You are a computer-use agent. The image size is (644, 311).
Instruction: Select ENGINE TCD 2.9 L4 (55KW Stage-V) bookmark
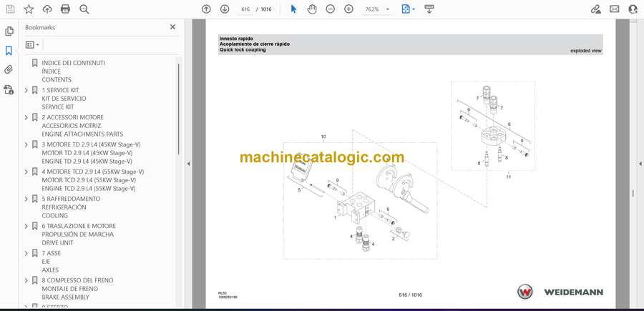89,188
